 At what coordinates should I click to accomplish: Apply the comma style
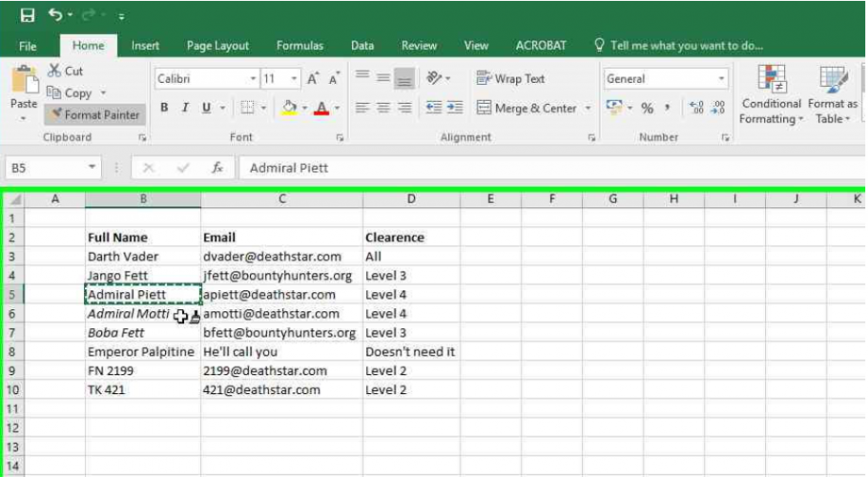[668, 107]
